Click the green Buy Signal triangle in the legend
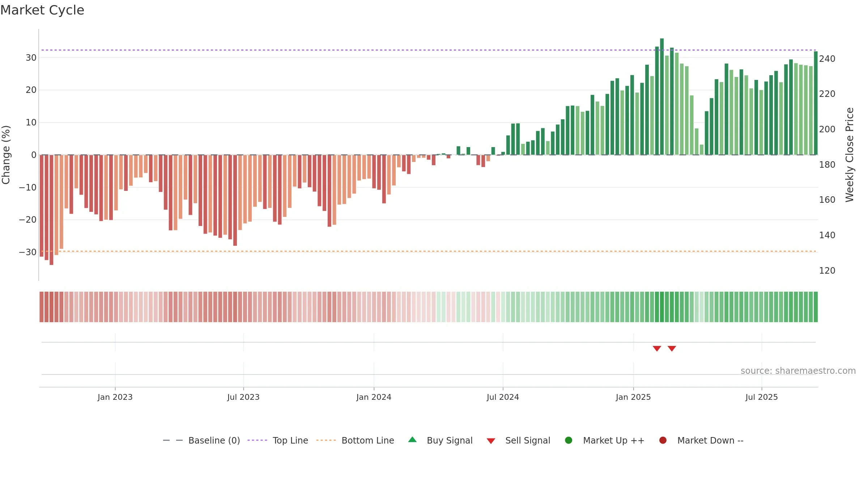 point(412,440)
